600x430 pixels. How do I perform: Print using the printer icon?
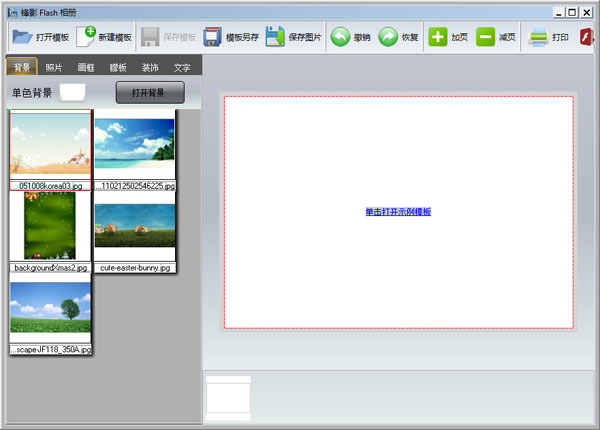pyautogui.click(x=539, y=37)
